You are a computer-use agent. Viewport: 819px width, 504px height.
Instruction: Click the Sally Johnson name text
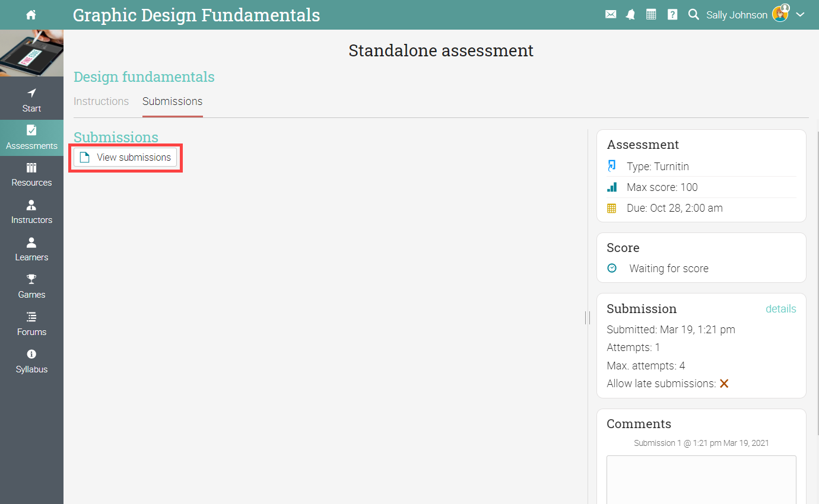pyautogui.click(x=737, y=15)
